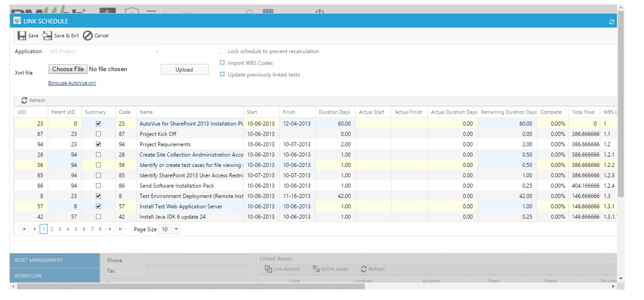
Task: Click the Fax field in background page
Action: point(196,271)
